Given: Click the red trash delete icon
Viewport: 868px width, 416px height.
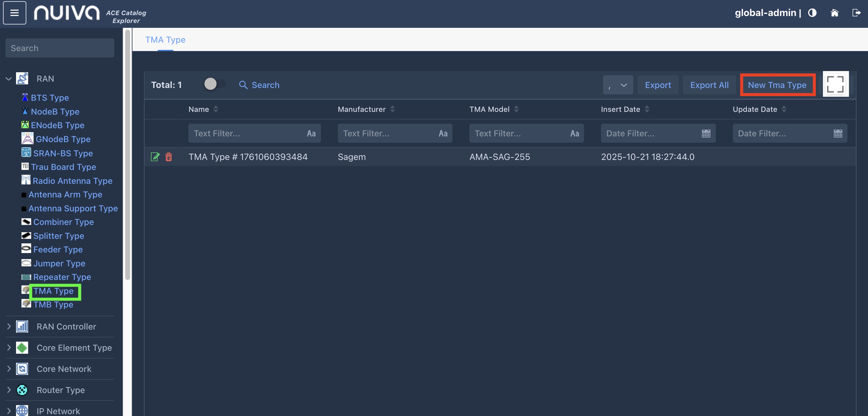Looking at the screenshot, I should point(168,157).
